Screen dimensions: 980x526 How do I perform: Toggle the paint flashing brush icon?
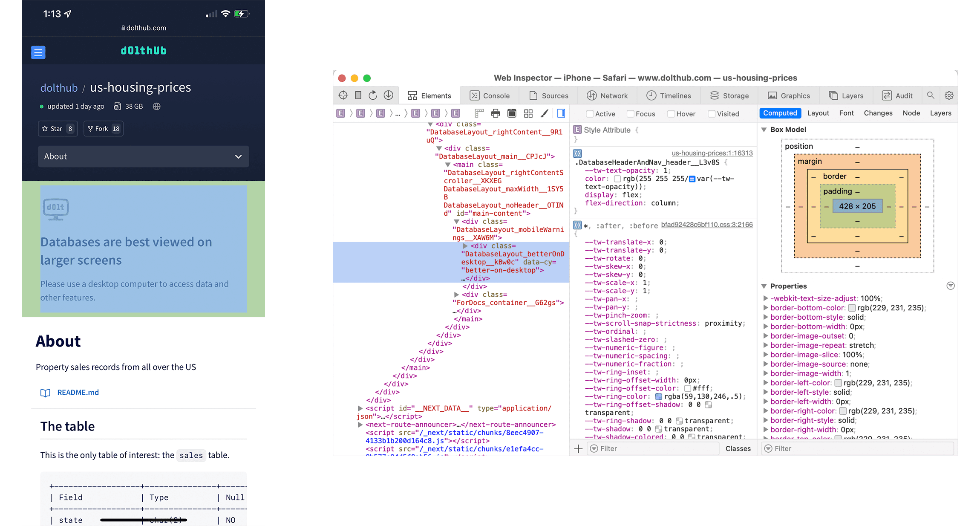point(545,113)
